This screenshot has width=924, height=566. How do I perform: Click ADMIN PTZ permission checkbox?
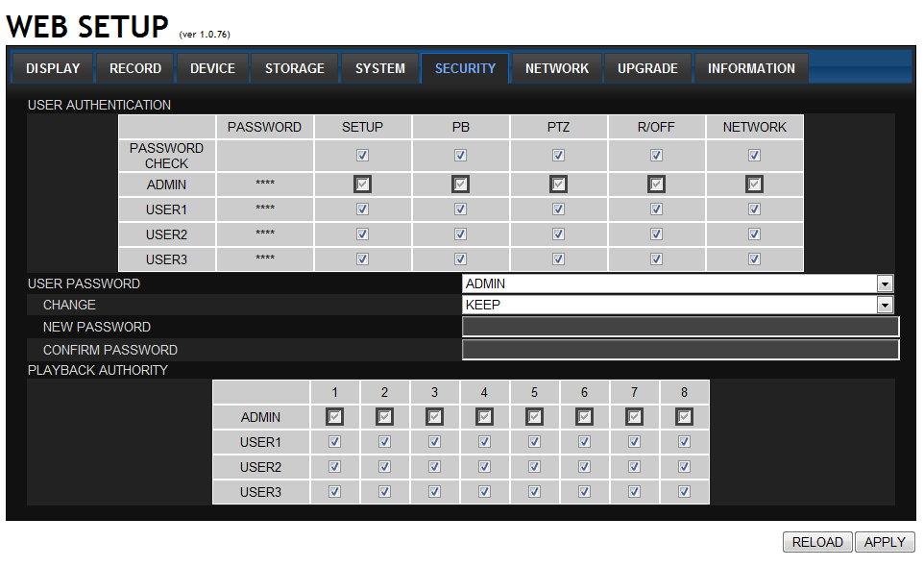pyautogui.click(x=558, y=184)
